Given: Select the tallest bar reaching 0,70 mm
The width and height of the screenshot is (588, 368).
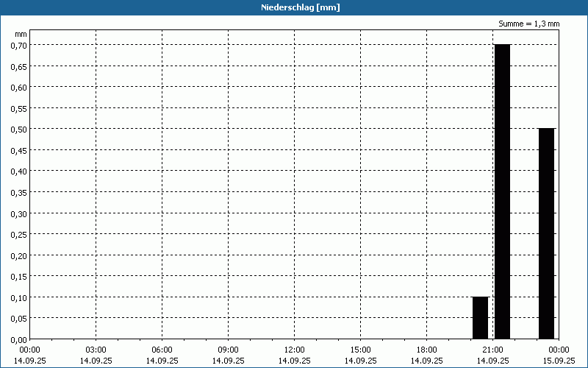Looking at the screenshot, I should coord(502,191).
